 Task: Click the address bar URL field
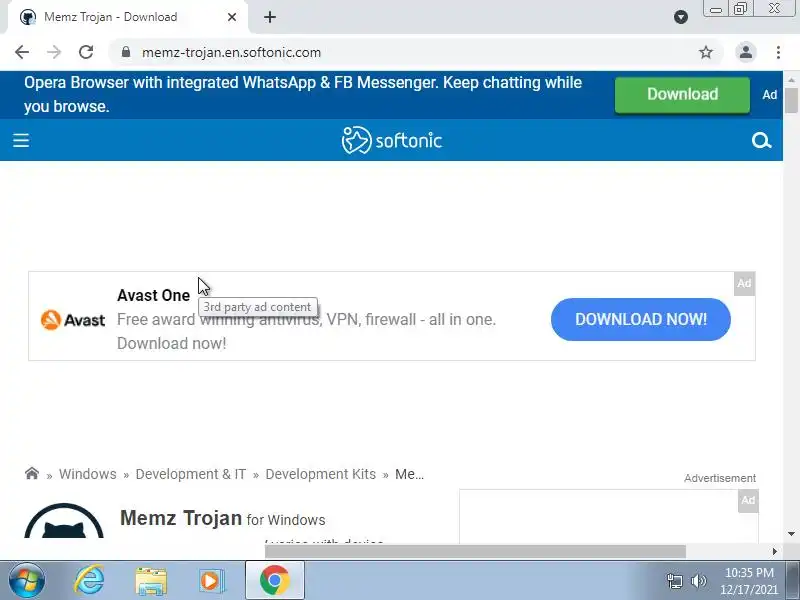click(x=416, y=52)
